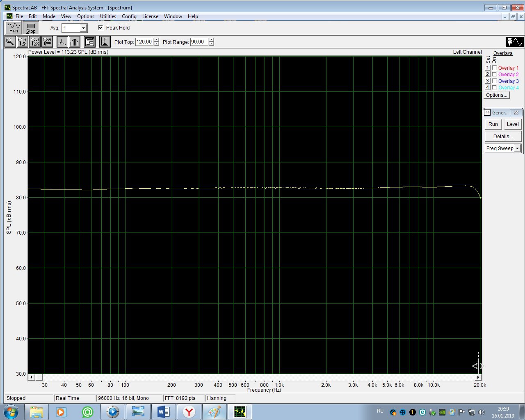This screenshot has height=420, width=525.
Task: Click the Plot Range input field
Action: point(199,42)
